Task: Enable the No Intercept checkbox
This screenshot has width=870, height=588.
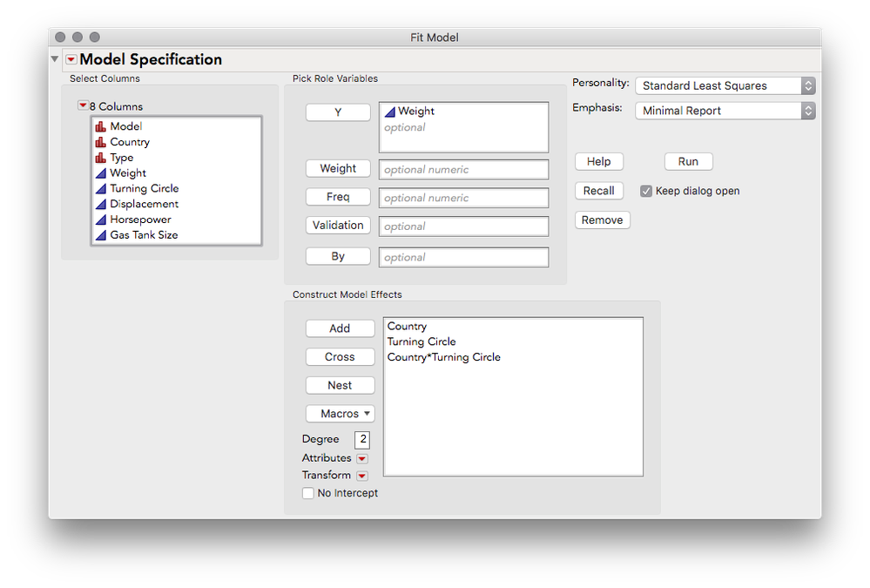Action: [x=308, y=493]
